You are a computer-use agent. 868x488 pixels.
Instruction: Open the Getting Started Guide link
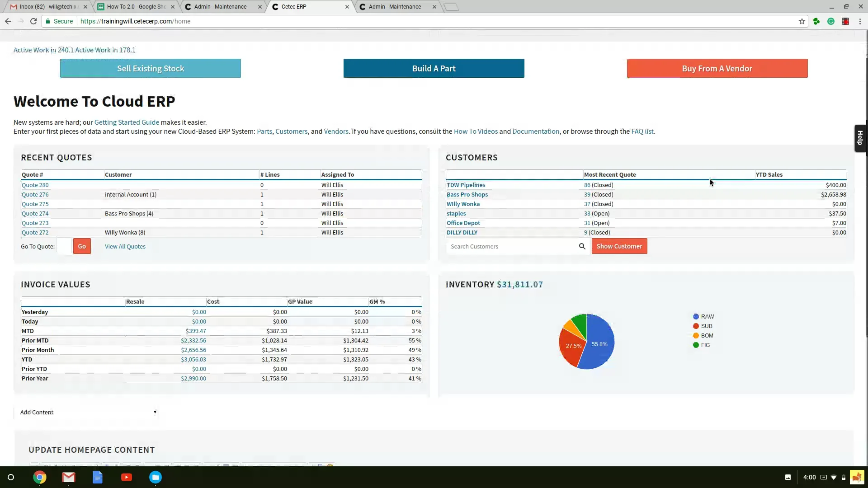(127, 122)
